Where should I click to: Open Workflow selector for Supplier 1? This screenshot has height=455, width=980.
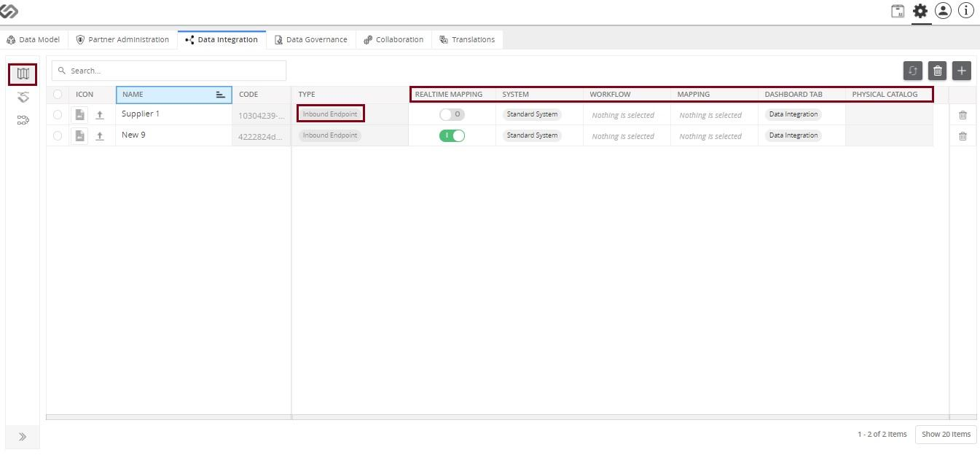627,115
